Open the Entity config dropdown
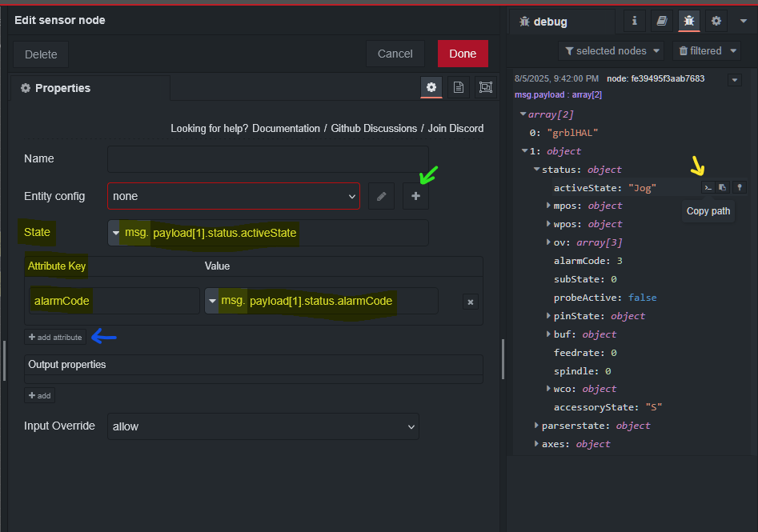This screenshot has height=532, width=758. [233, 196]
